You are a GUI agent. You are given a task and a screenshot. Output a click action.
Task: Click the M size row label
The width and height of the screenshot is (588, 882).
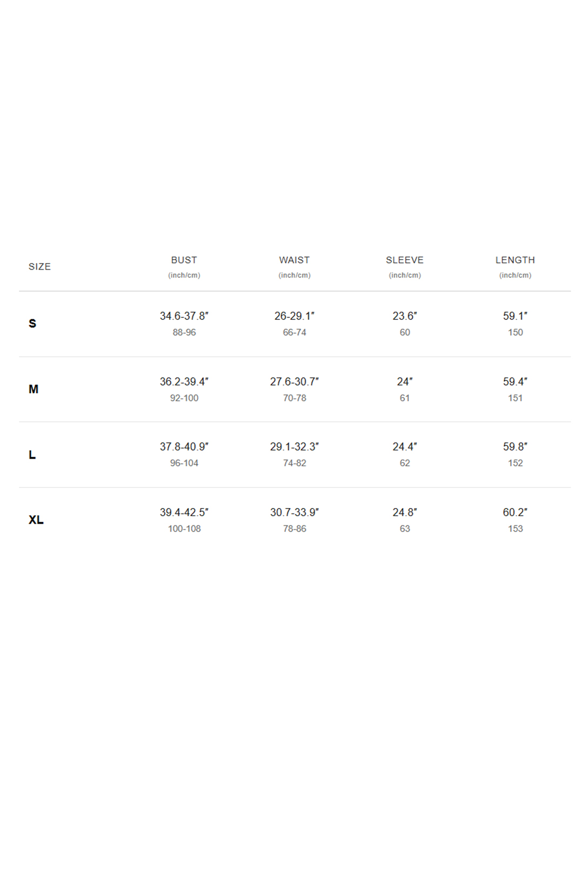click(x=34, y=389)
